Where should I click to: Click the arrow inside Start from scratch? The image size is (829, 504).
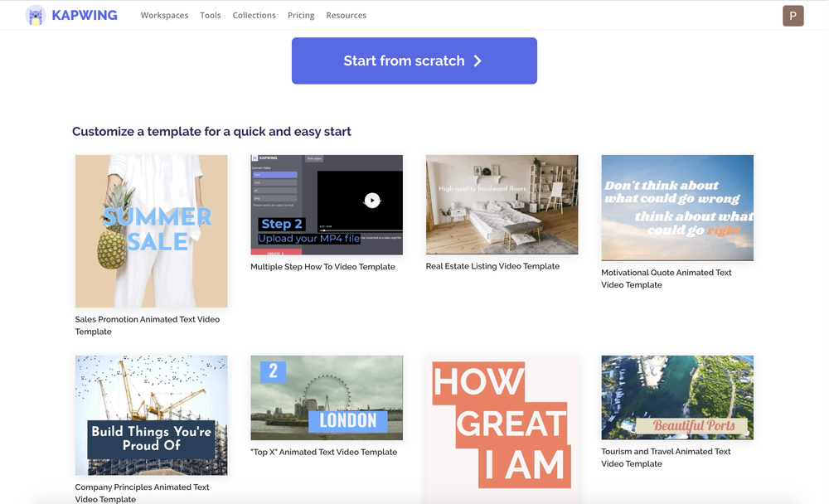click(x=478, y=61)
